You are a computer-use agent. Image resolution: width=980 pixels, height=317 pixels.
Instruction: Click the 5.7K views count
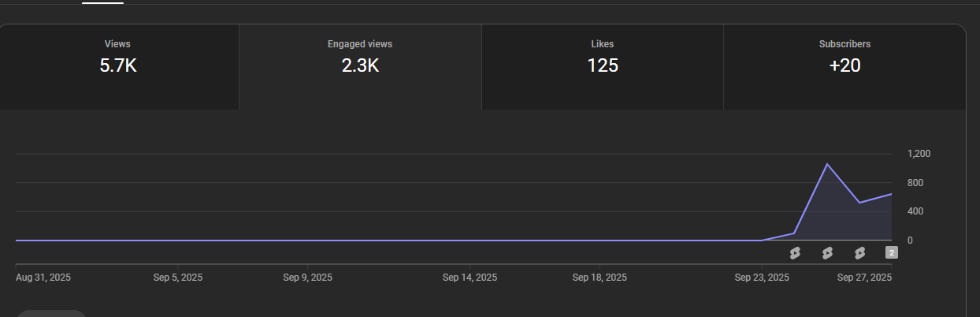(118, 66)
